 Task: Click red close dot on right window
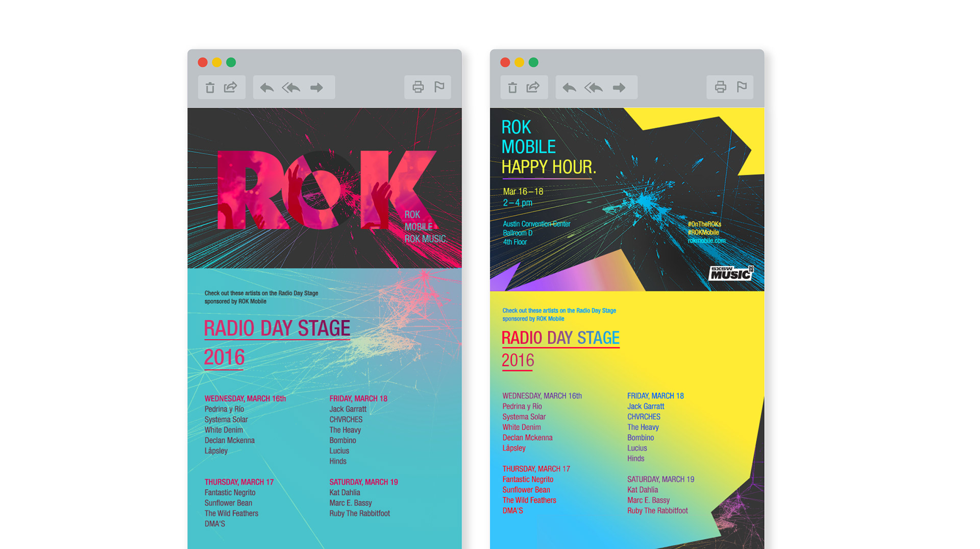click(x=505, y=62)
